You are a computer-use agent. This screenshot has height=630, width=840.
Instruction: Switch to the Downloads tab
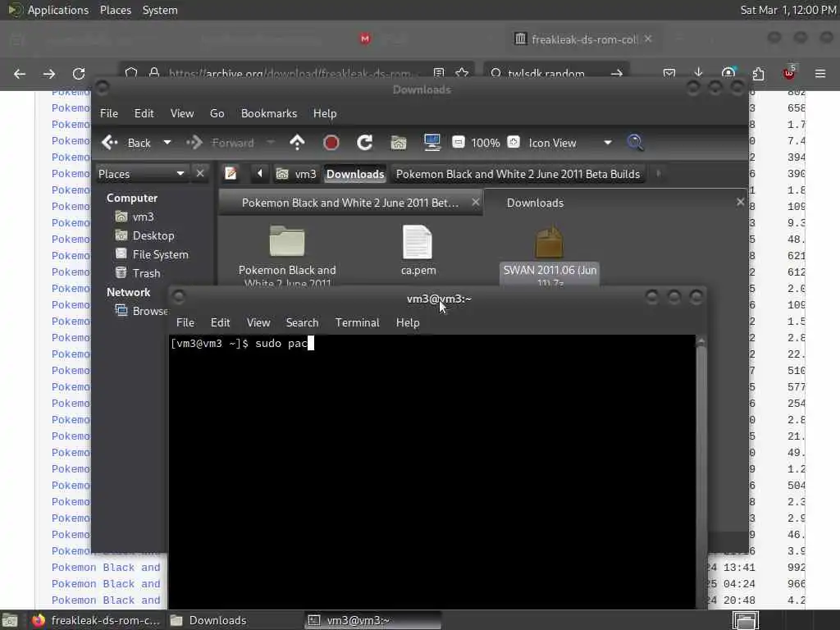click(535, 203)
